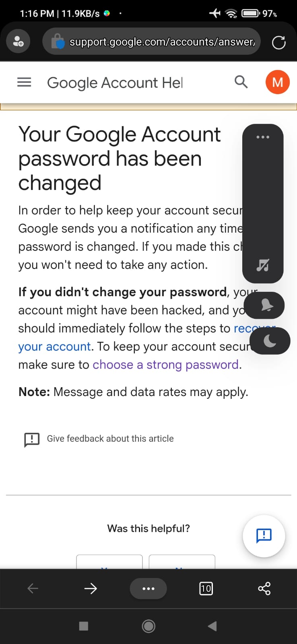297x644 pixels.
Task: Click "Give feedback about this article"
Action: (x=110, y=439)
